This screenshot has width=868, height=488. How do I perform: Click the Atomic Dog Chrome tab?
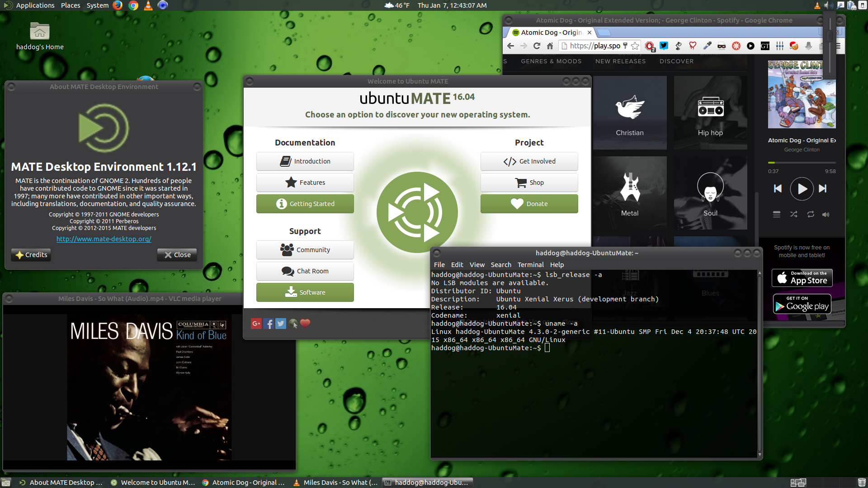pyautogui.click(x=551, y=33)
